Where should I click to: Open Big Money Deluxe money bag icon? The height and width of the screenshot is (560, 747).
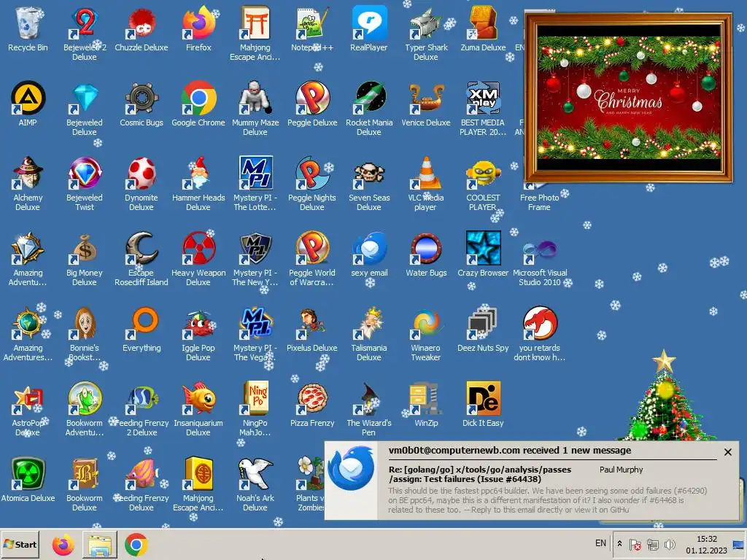(x=85, y=258)
